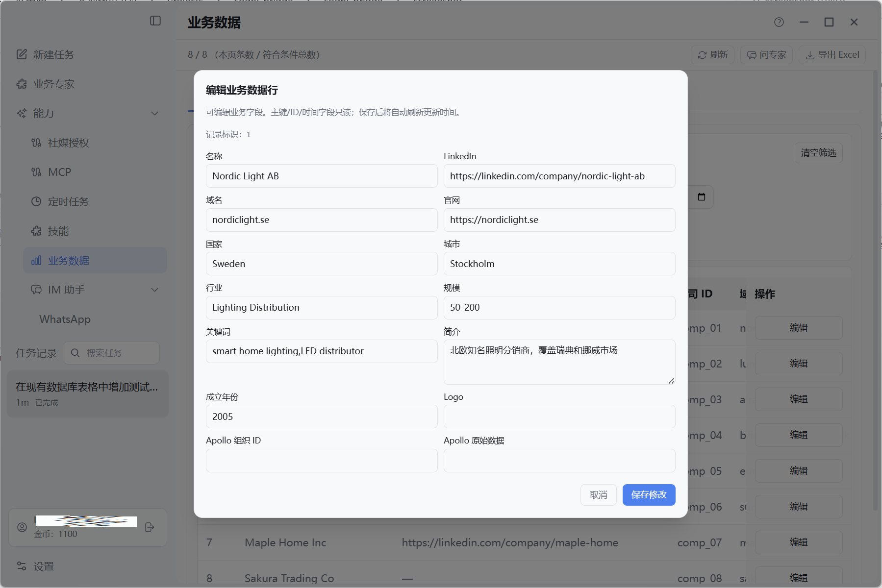The height and width of the screenshot is (588, 882).
Task: Click the Sakura Trading Co cell
Action: (x=289, y=578)
